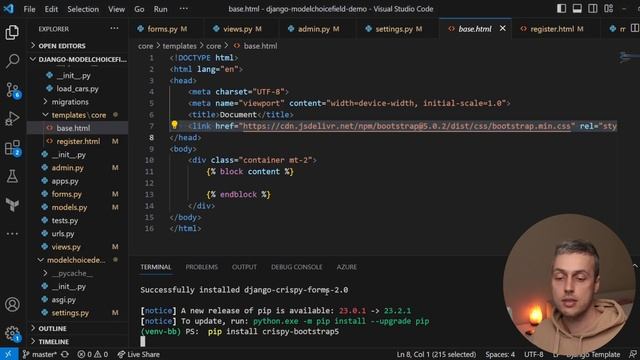Open tests.py in the explorer
Screen dimensions: 640x360
(x=78, y=220)
